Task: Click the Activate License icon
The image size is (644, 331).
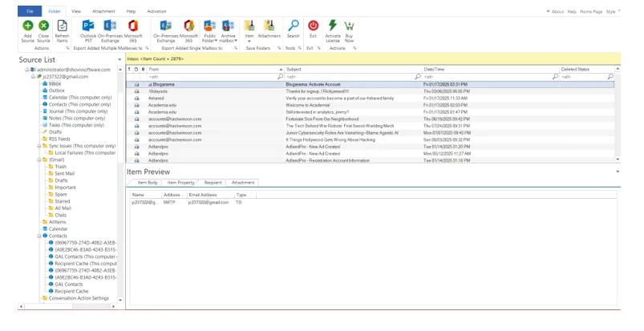Action: point(333,26)
